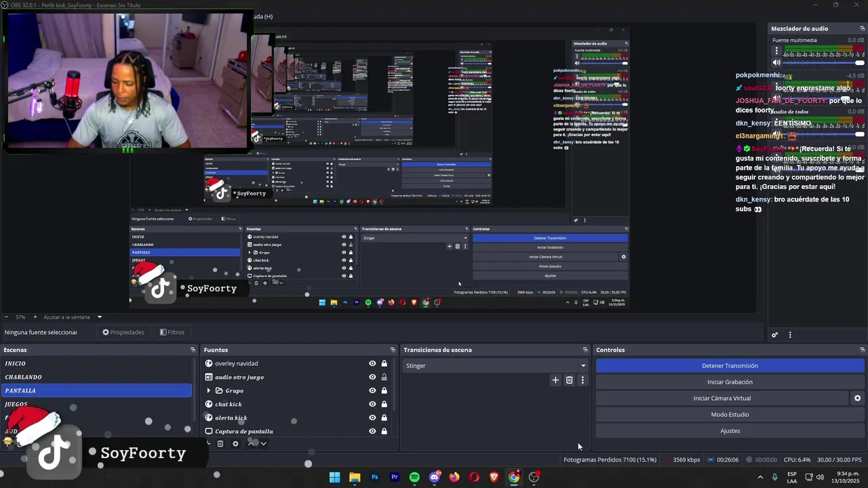
Task: Toggle lock on Captura de pantalla source
Action: (x=384, y=431)
